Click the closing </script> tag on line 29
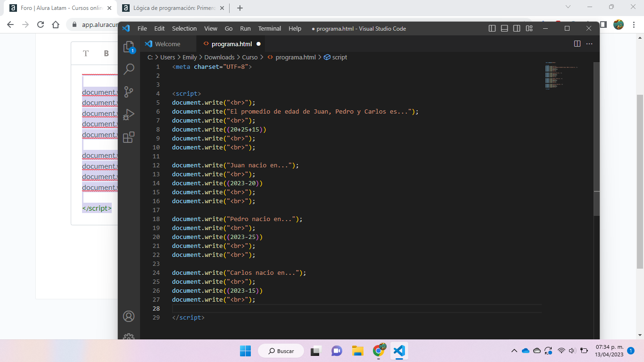 [188, 318]
